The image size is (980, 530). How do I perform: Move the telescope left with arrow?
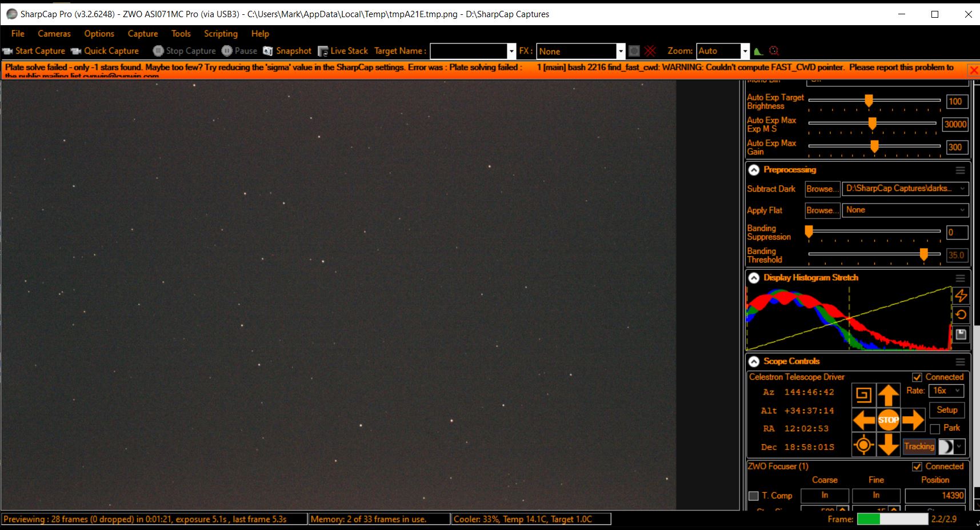tap(863, 420)
